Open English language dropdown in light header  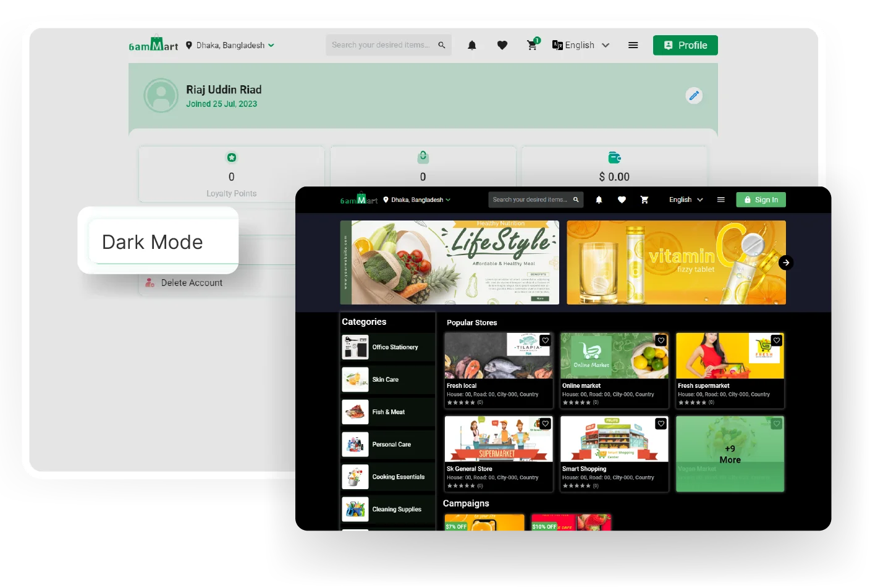[x=581, y=45]
